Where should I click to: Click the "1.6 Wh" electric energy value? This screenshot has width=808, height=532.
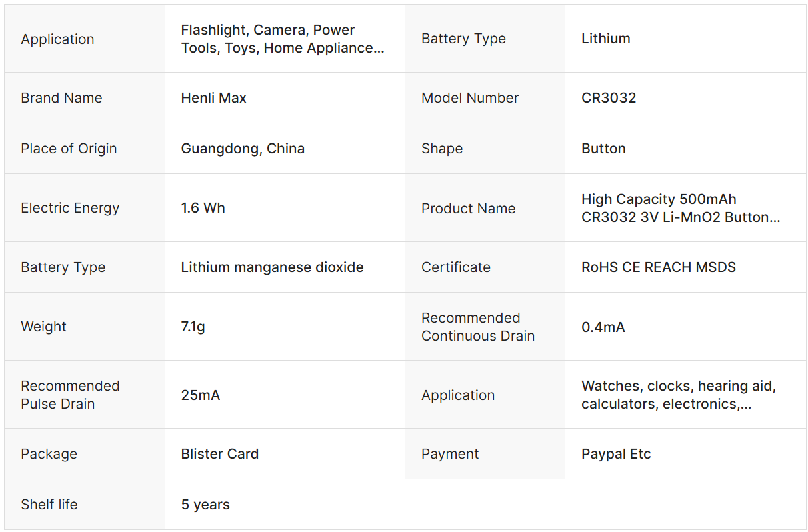click(x=203, y=208)
